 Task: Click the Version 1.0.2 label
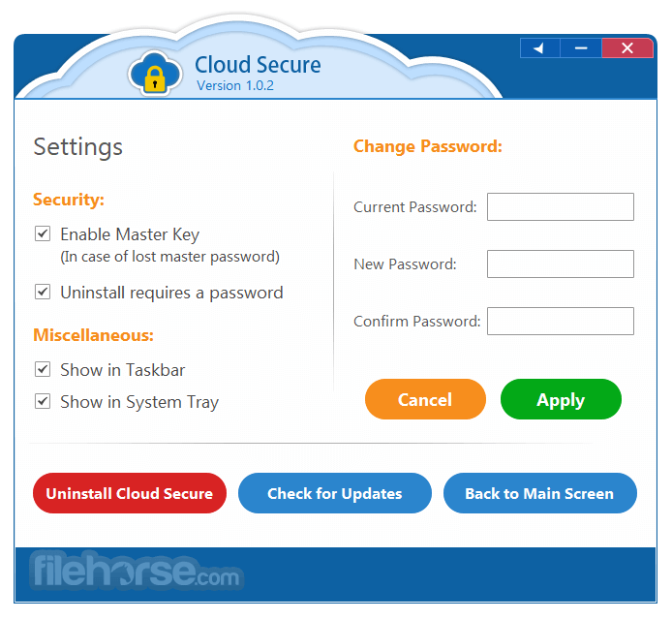click(235, 85)
